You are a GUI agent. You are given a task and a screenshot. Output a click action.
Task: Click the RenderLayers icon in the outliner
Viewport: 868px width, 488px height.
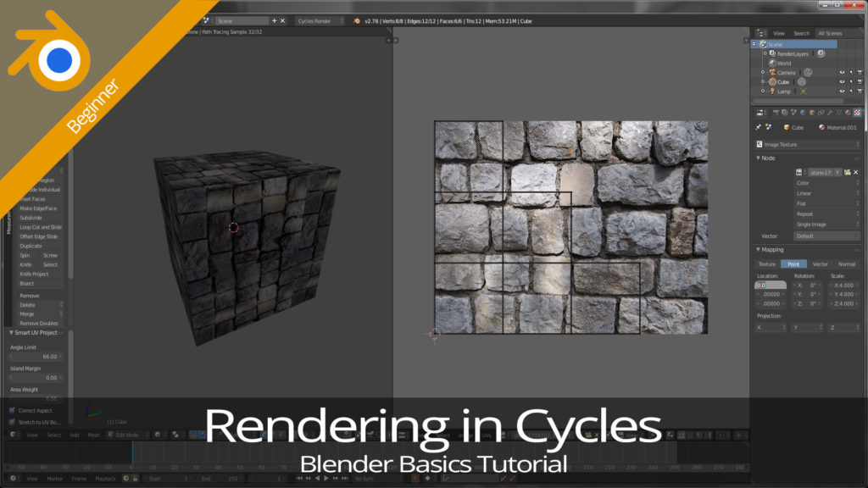pyautogui.click(x=772, y=53)
